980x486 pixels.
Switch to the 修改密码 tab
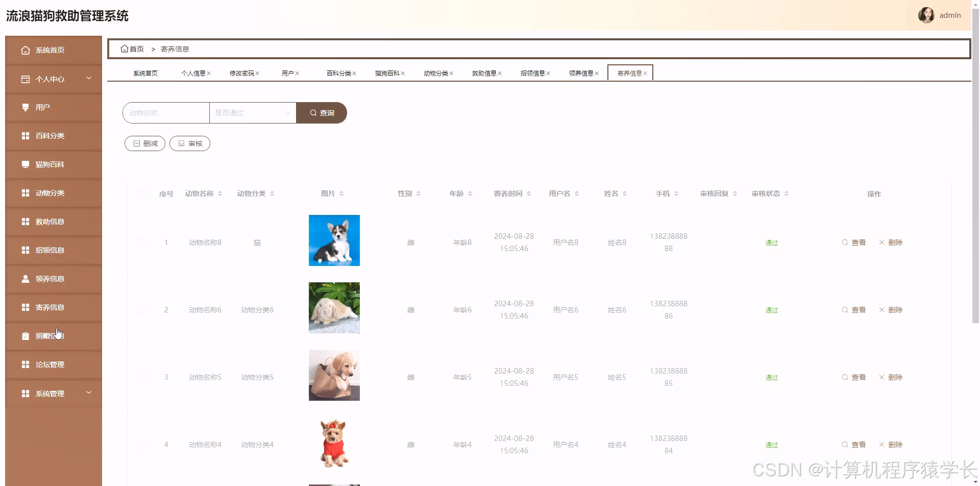tap(242, 73)
